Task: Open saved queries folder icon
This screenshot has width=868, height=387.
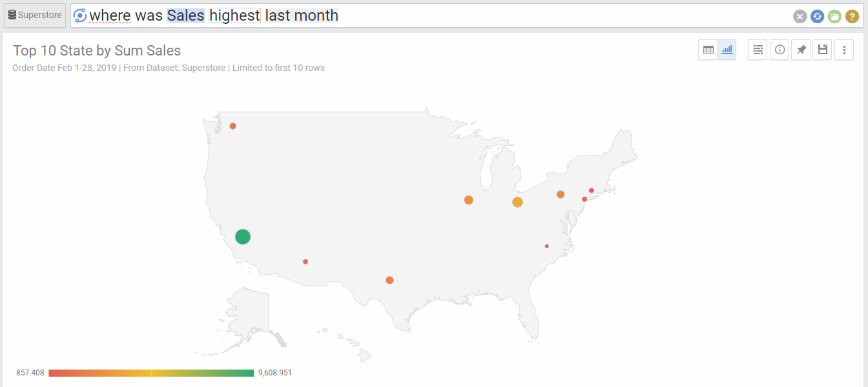Action: coord(834,16)
